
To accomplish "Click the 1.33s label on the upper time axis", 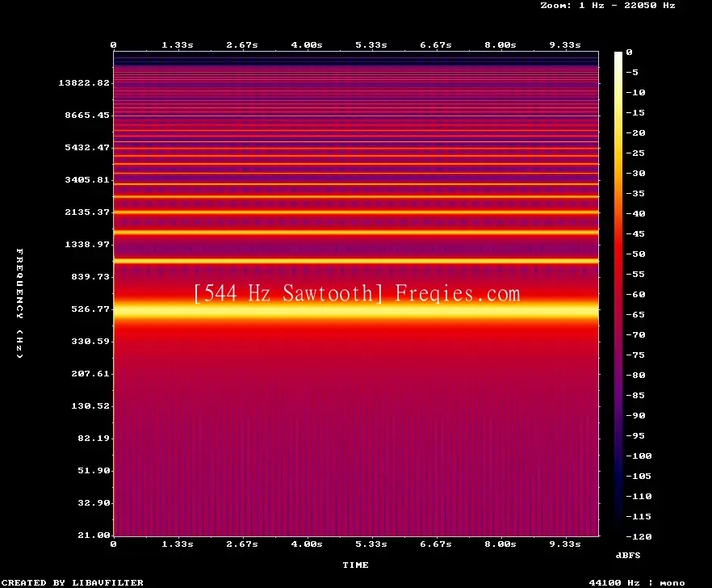I will coord(178,45).
